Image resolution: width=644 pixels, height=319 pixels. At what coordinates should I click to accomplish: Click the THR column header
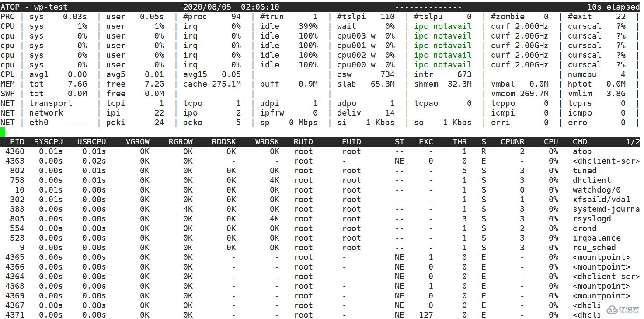pos(460,142)
